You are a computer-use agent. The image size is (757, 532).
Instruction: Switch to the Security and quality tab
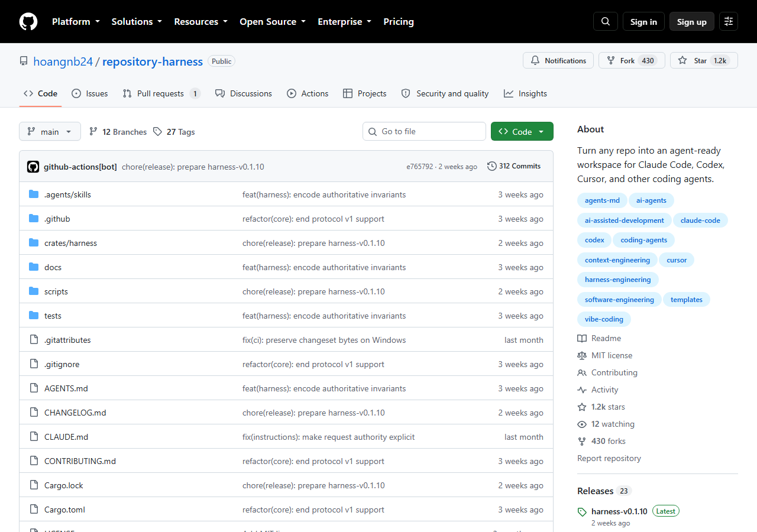(445, 93)
